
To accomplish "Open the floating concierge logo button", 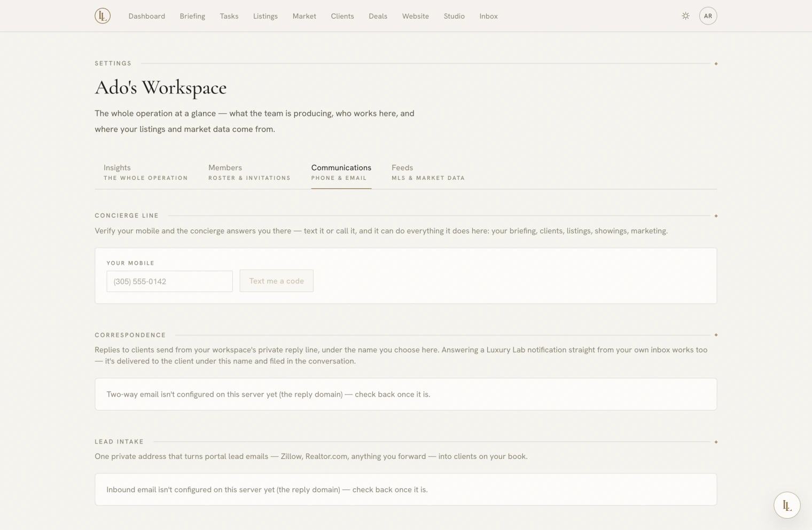I will point(787,505).
